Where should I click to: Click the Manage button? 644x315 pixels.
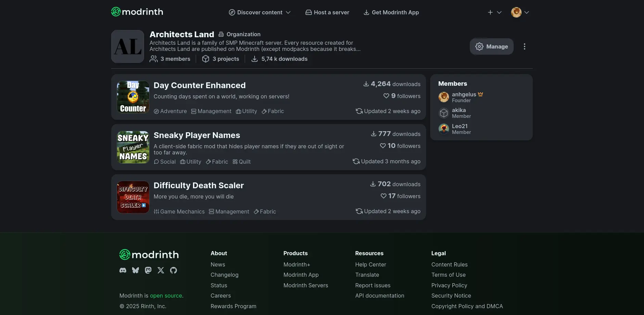pos(491,46)
